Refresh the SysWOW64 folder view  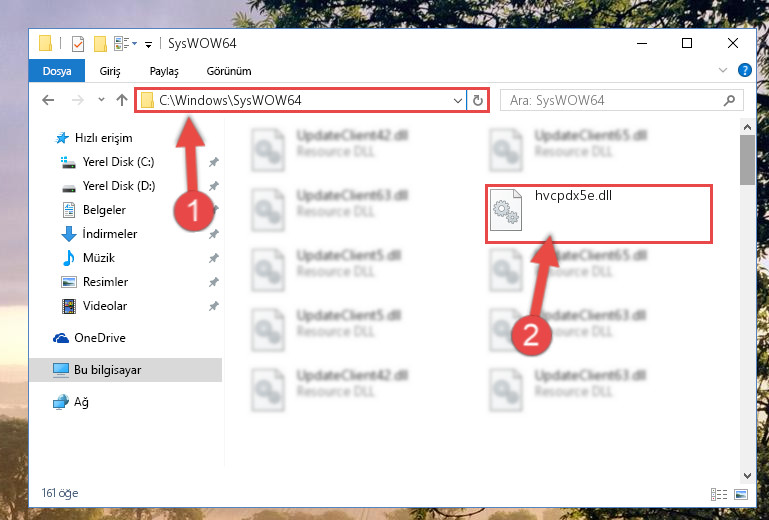478,101
